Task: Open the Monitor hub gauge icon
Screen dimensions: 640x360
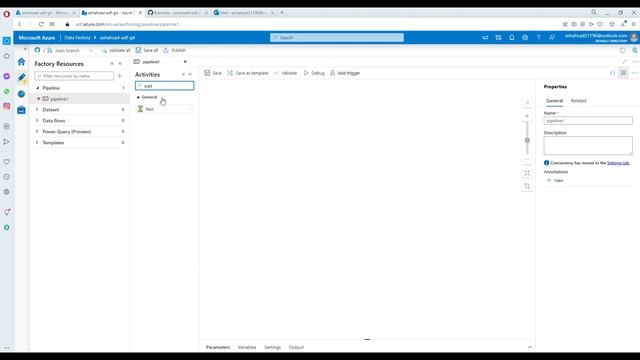Action: click(21, 94)
